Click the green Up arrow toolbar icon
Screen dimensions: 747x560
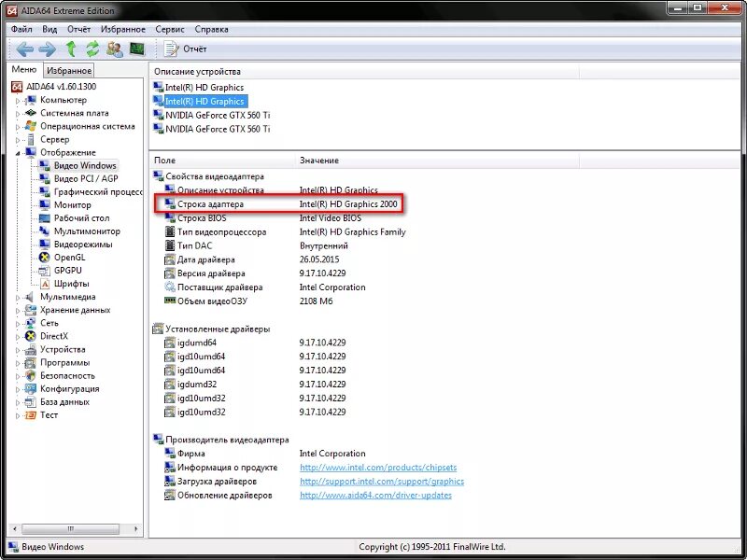tap(71, 49)
